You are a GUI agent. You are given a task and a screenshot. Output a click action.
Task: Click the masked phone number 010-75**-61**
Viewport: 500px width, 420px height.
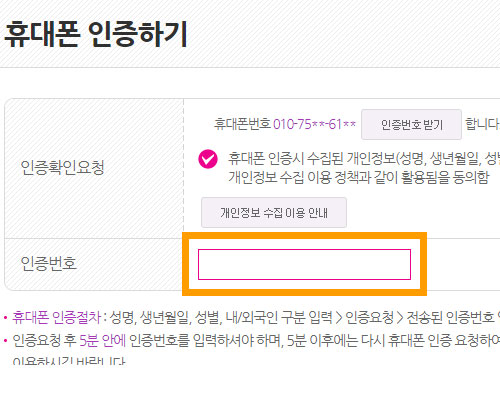[x=314, y=124]
